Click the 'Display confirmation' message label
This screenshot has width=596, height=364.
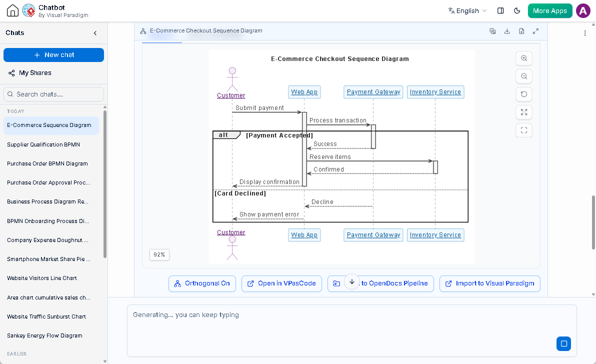(x=269, y=182)
